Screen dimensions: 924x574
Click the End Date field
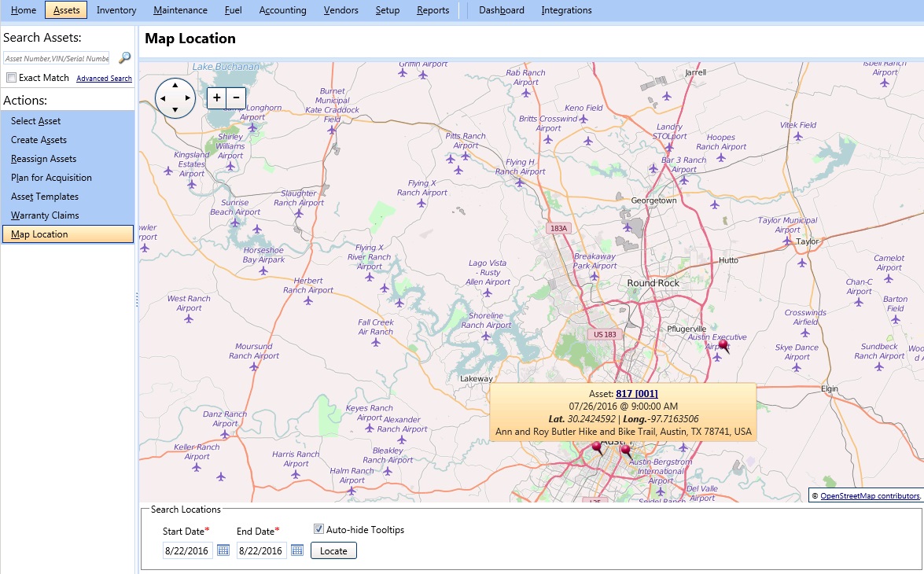[262, 550]
